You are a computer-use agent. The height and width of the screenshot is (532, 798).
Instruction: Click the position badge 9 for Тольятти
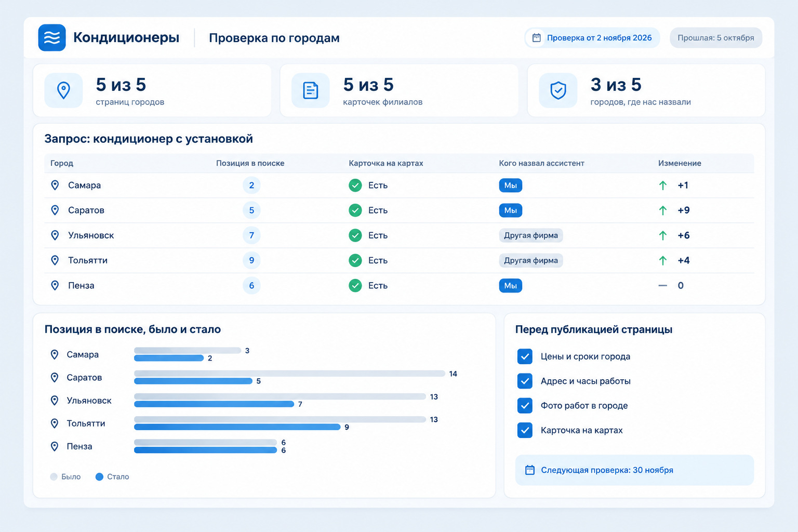[251, 260]
